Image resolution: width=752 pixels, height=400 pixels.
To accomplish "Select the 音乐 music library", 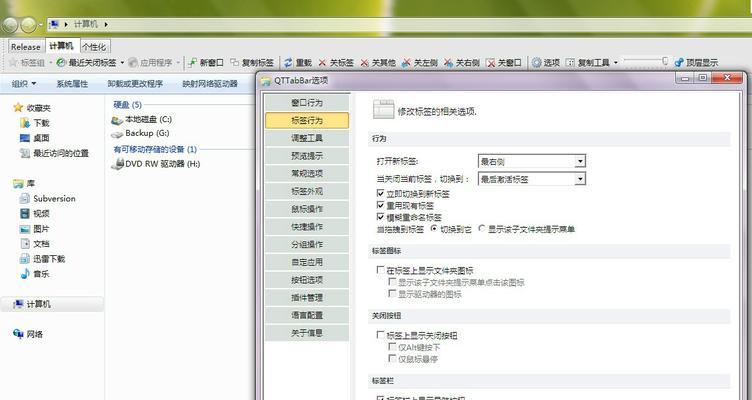I will pyautogui.click(x=35, y=274).
